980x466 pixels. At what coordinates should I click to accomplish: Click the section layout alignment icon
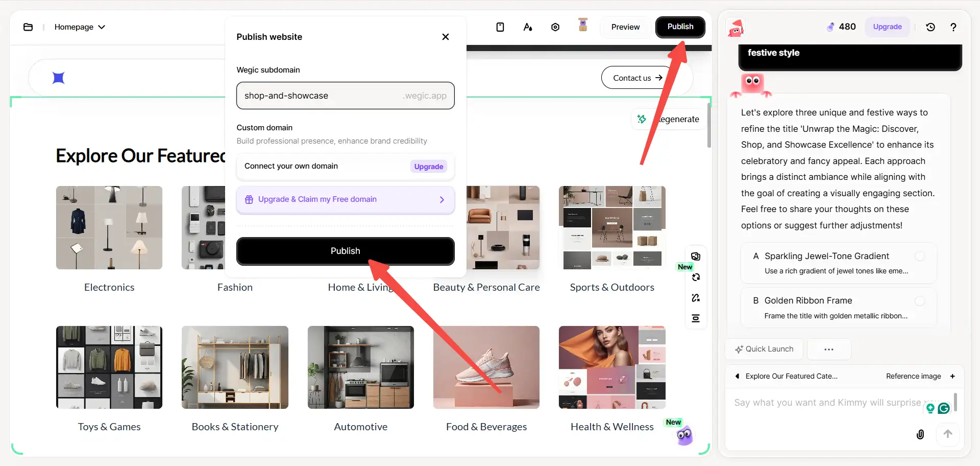pyautogui.click(x=696, y=319)
